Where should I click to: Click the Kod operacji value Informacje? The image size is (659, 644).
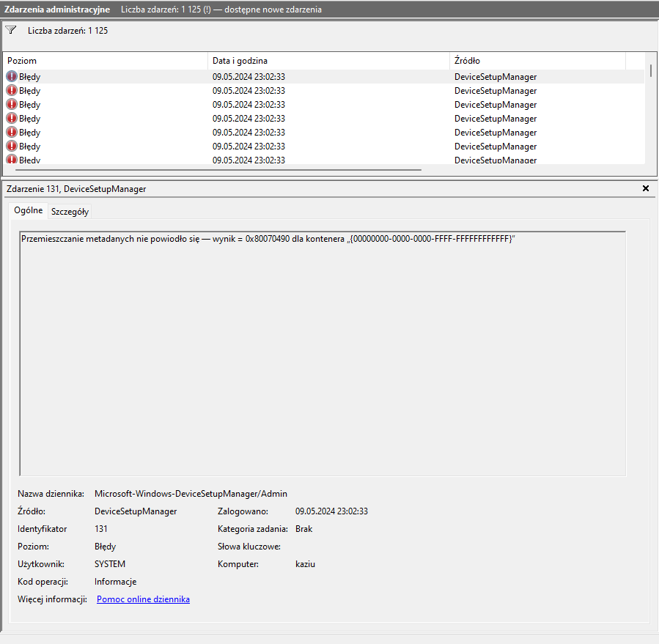[116, 582]
